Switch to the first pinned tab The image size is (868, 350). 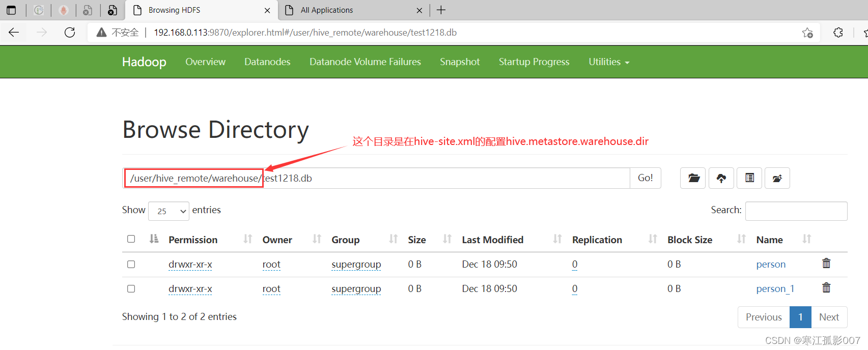[x=39, y=10]
